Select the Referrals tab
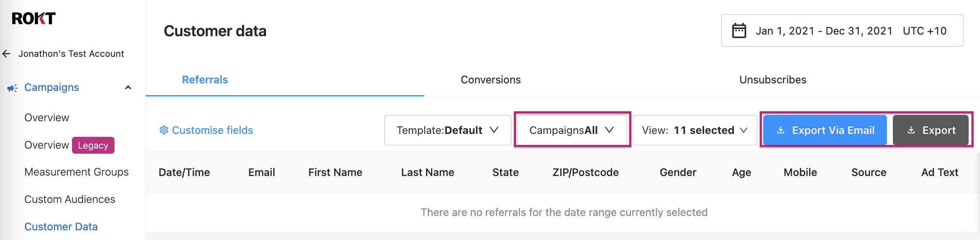 (x=205, y=80)
